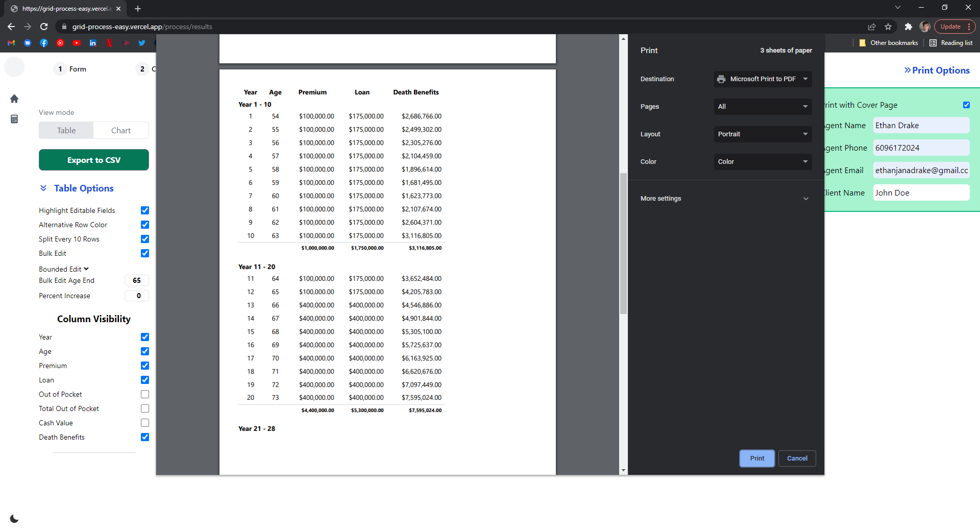
Task: Open the Layout Portrait dropdown
Action: 763,134
